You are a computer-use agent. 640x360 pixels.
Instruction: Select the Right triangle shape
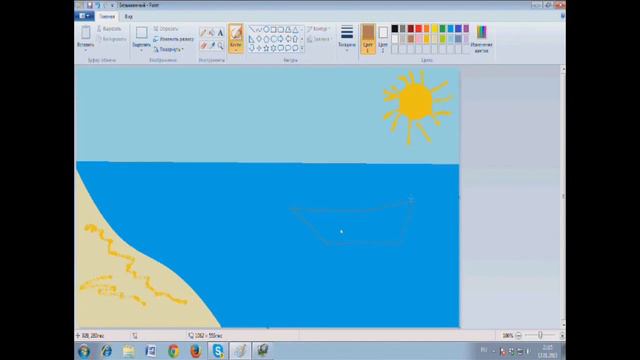251,39
